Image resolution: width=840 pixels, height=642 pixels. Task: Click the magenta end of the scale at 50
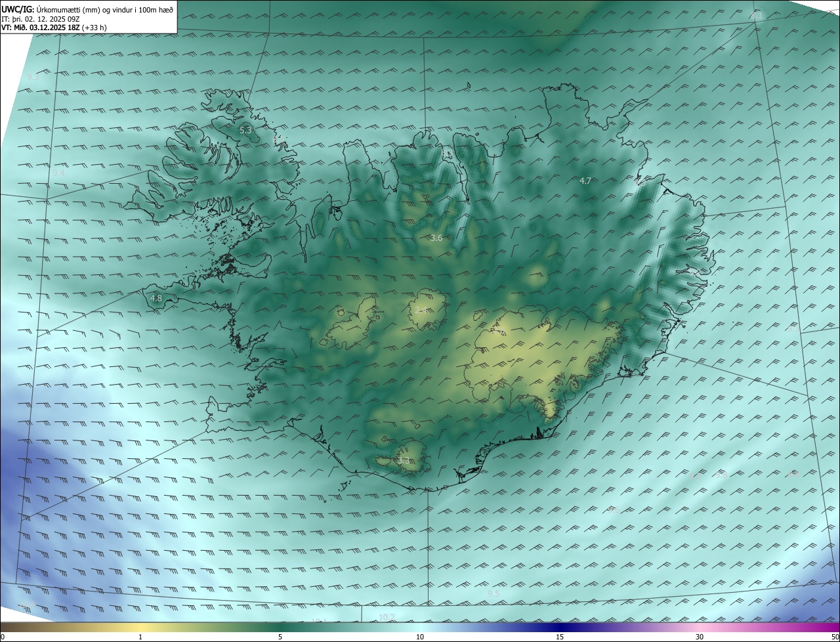835,627
